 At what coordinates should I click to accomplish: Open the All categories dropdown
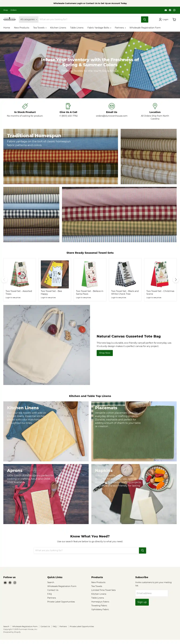[29, 19]
